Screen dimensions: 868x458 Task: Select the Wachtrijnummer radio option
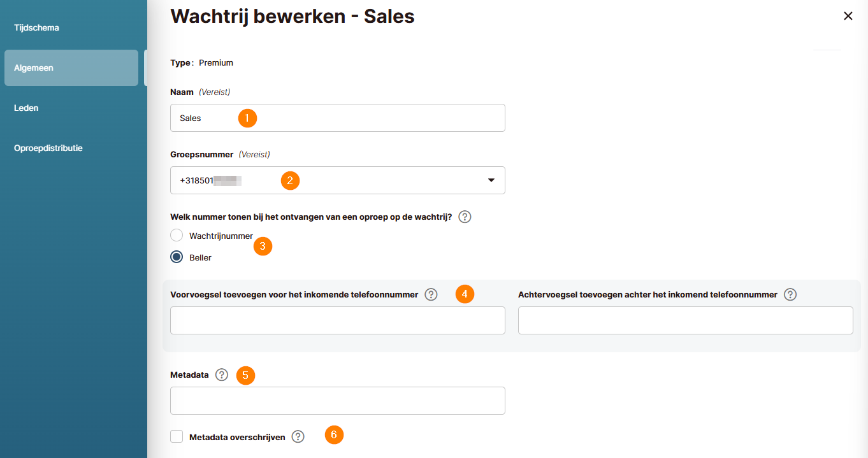click(177, 235)
